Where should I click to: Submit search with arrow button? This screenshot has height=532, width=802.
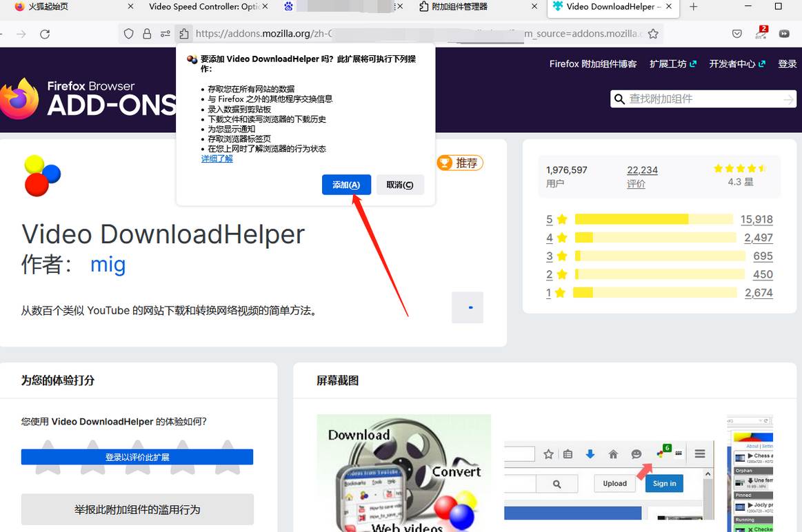[x=788, y=99]
